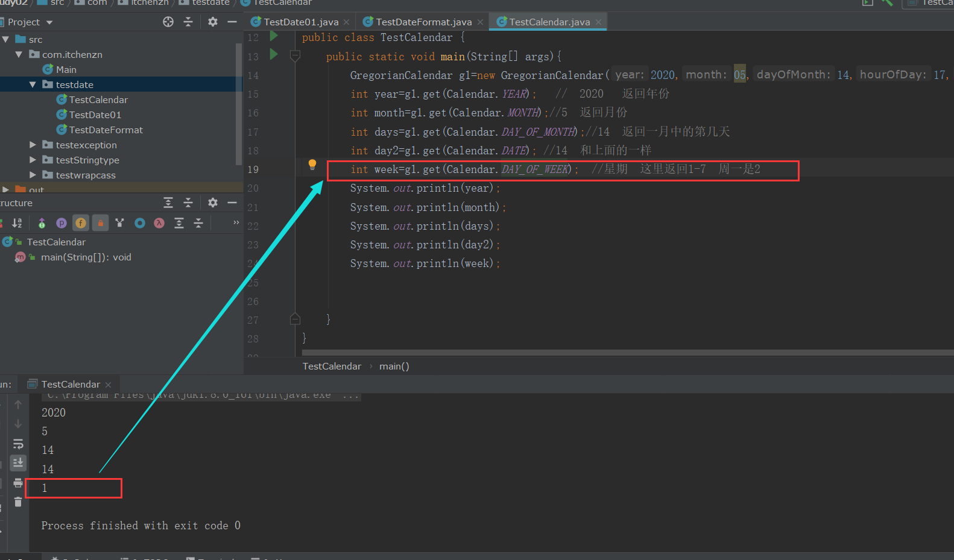Show more Structure toolbar actions chevron
The height and width of the screenshot is (560, 954).
(x=236, y=222)
